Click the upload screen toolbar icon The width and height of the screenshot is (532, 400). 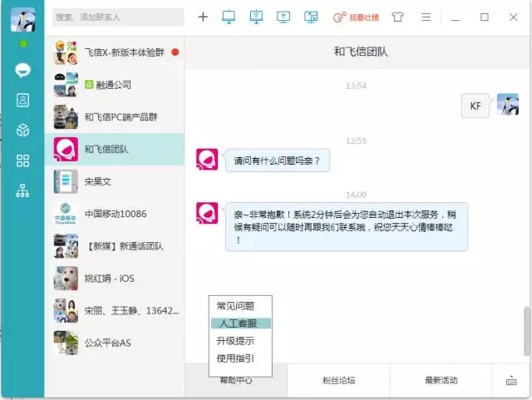coord(283,17)
